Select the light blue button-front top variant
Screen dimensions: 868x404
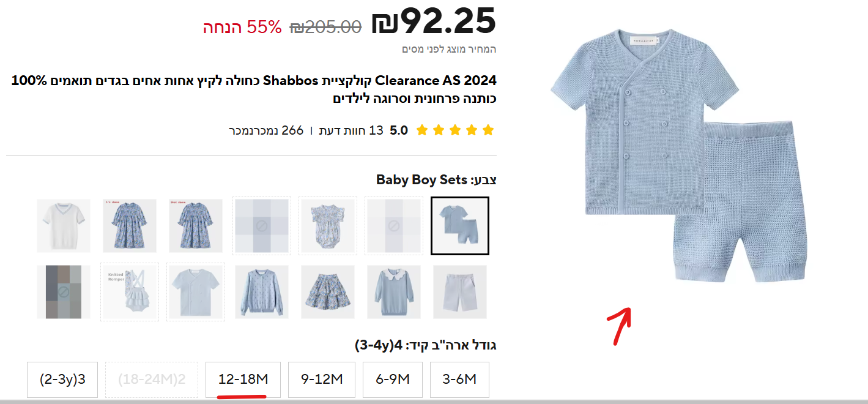pos(196,291)
